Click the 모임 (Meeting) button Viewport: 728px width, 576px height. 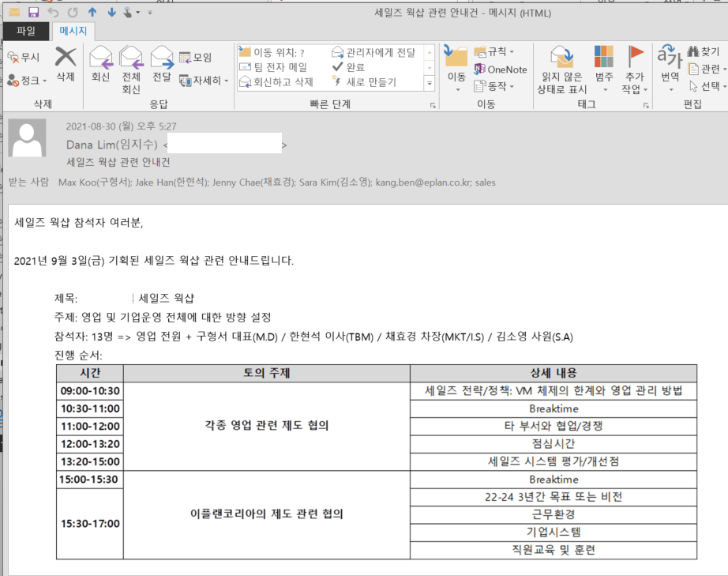pyautogui.click(x=196, y=57)
